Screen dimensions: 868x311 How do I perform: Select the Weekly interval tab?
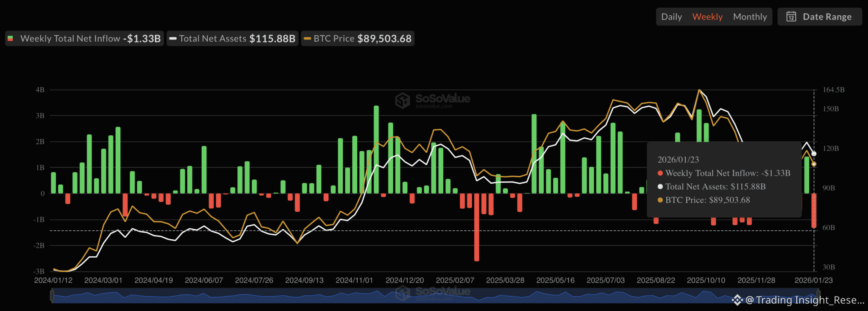pyautogui.click(x=707, y=17)
